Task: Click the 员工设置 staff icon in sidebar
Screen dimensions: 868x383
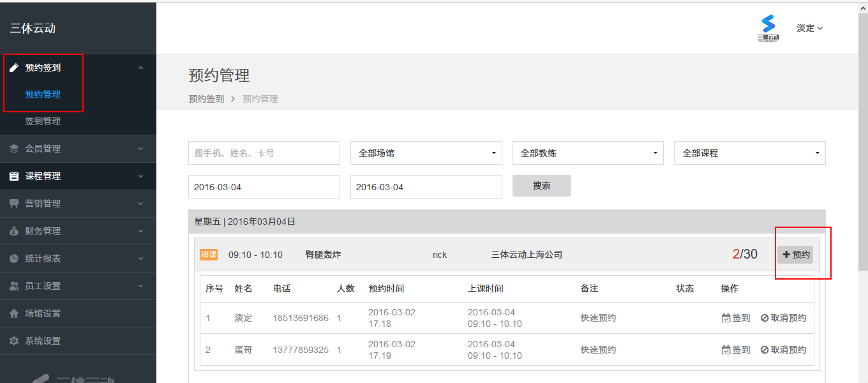Action: click(x=15, y=285)
